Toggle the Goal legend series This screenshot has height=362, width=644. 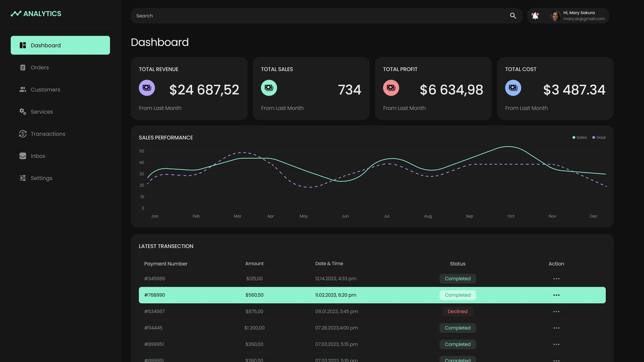pyautogui.click(x=599, y=138)
